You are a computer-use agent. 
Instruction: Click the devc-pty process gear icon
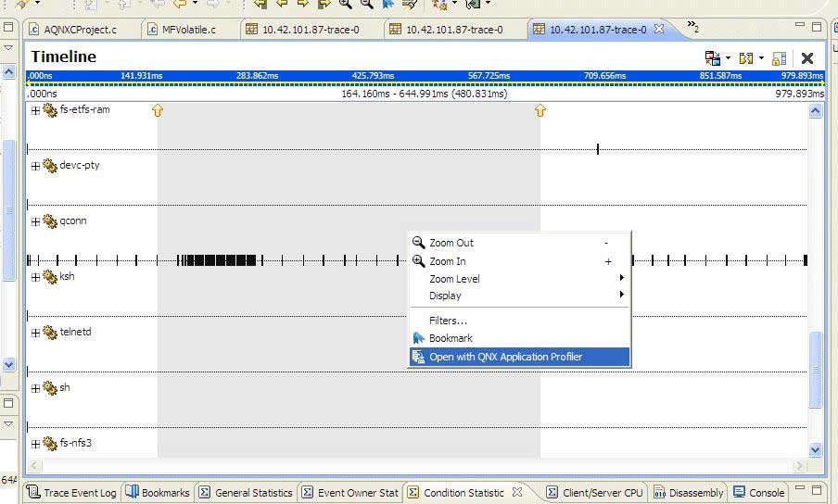tap(50, 166)
